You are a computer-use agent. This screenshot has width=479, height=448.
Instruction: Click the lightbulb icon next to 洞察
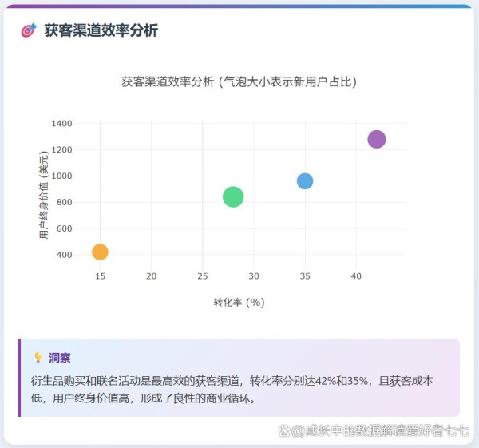tap(37, 358)
